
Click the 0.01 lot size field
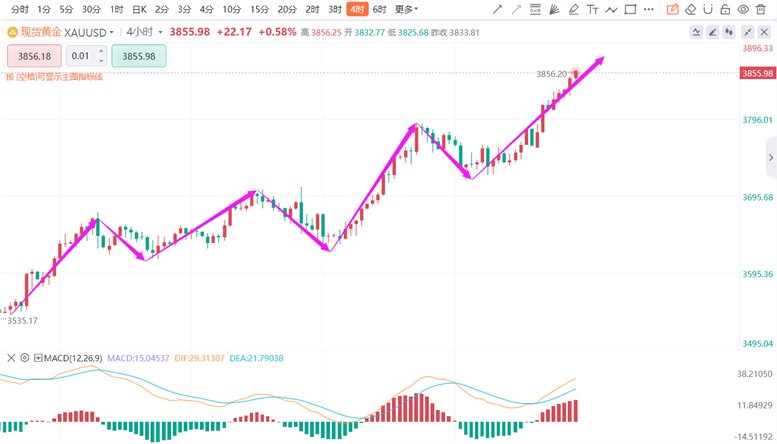tap(87, 56)
